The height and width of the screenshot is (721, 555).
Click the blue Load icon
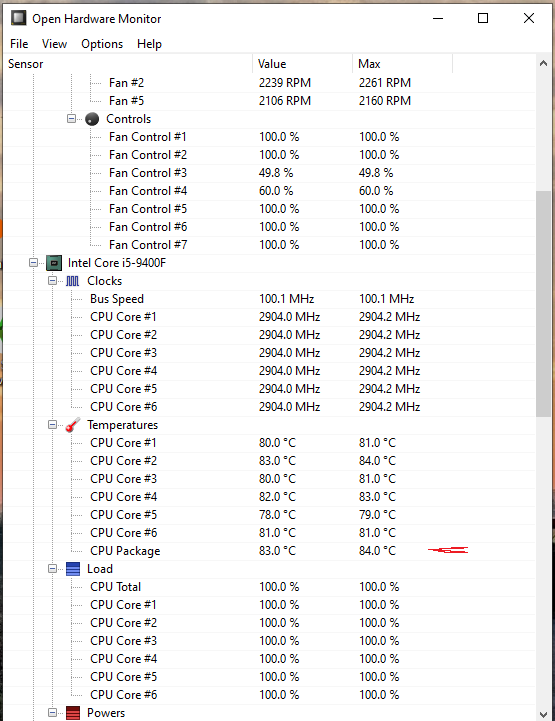73,569
